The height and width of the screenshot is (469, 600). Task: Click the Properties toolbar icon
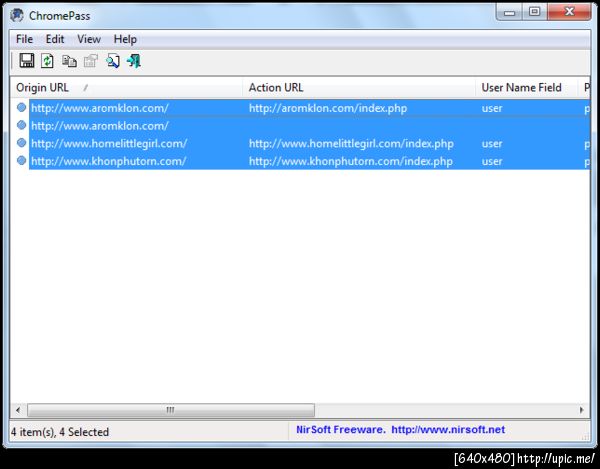91,61
